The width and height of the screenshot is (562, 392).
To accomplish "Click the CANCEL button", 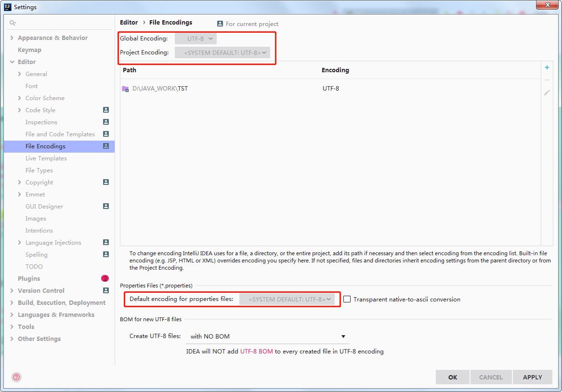I will 491,377.
